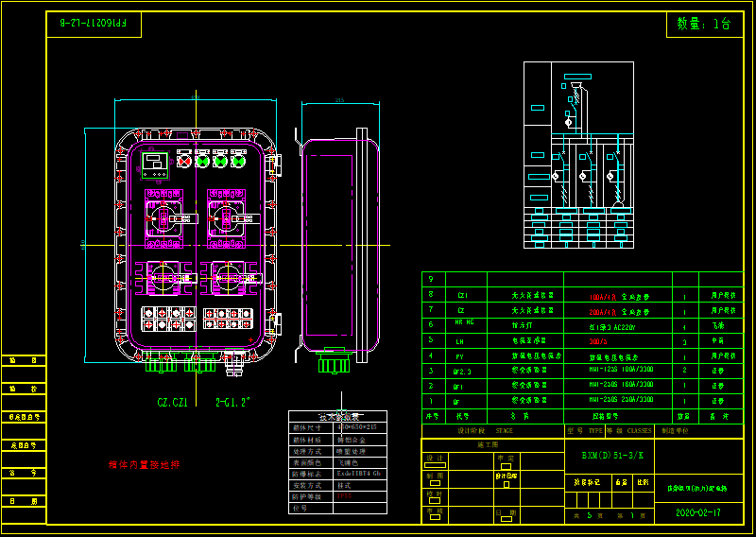The width and height of the screenshot is (756, 537).
Task: Click the '460*650*215' size value
Action: point(356,428)
